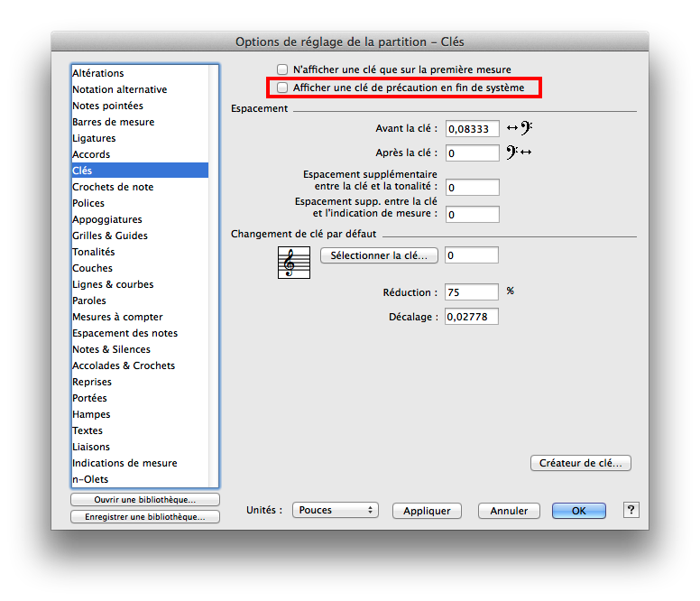Confirm the dialog with OK
This screenshot has height=601, width=700.
pos(578,511)
